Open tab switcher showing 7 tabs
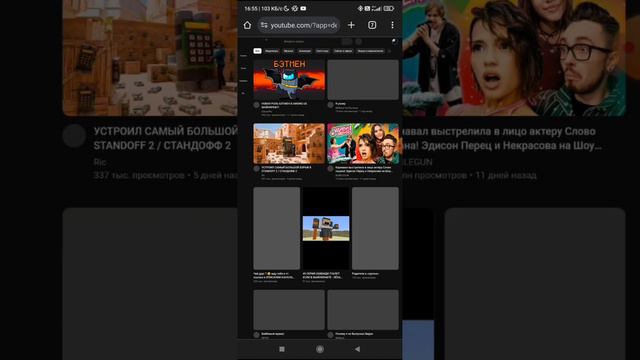 [x=372, y=25]
